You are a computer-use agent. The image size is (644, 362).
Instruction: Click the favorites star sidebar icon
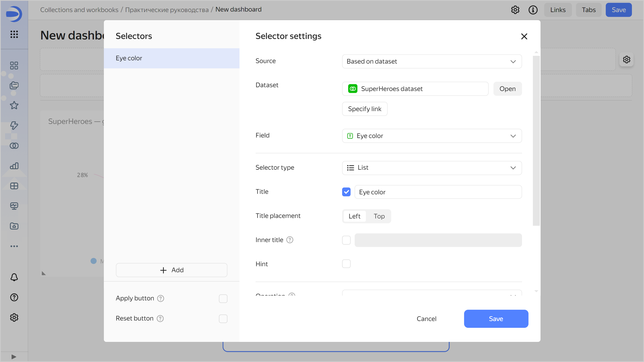[14, 105]
